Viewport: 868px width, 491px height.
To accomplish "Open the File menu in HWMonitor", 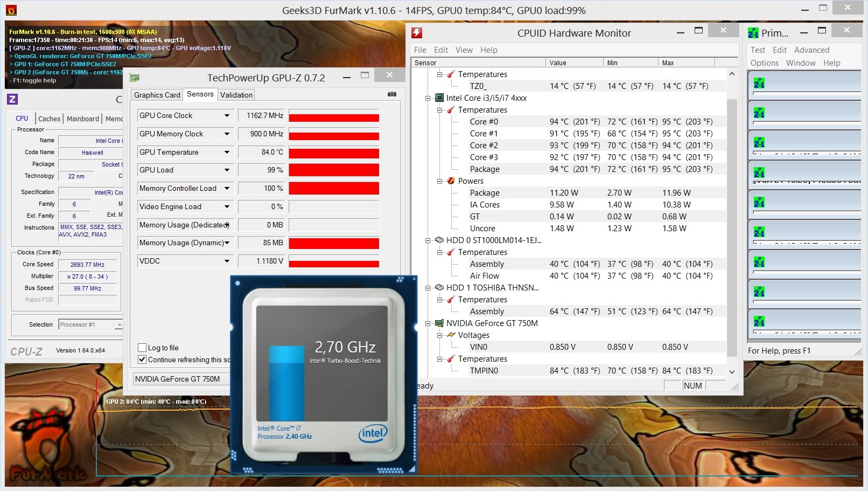I will coord(420,50).
